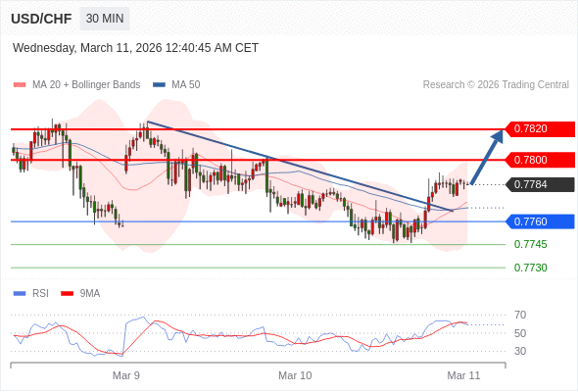Click the Mar 11 date axis label
Screen dimensions: 578x392
click(463, 375)
